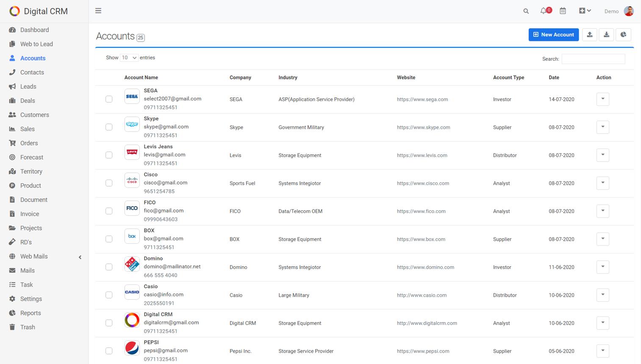
Task: Click the email skype@gmail.com
Action: 166,127
